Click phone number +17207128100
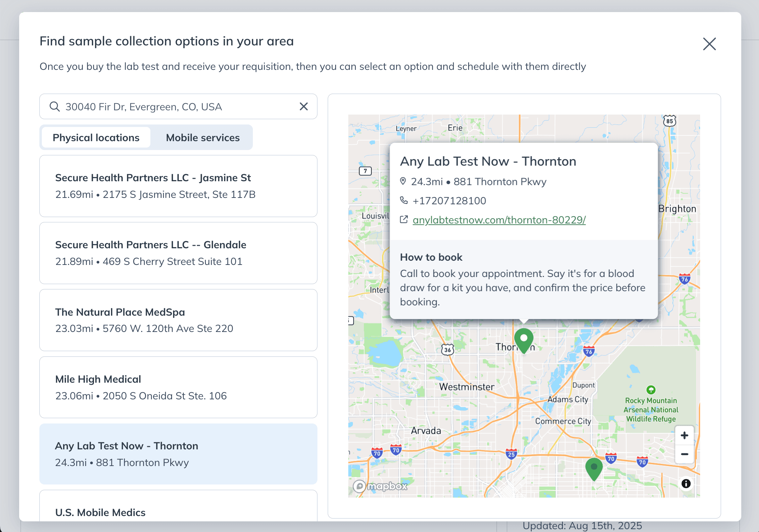The image size is (759, 532). click(449, 201)
